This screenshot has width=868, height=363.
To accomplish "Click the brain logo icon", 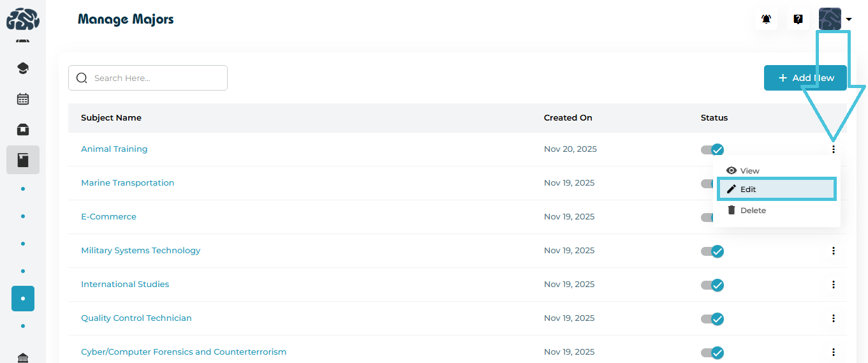I will [23, 19].
